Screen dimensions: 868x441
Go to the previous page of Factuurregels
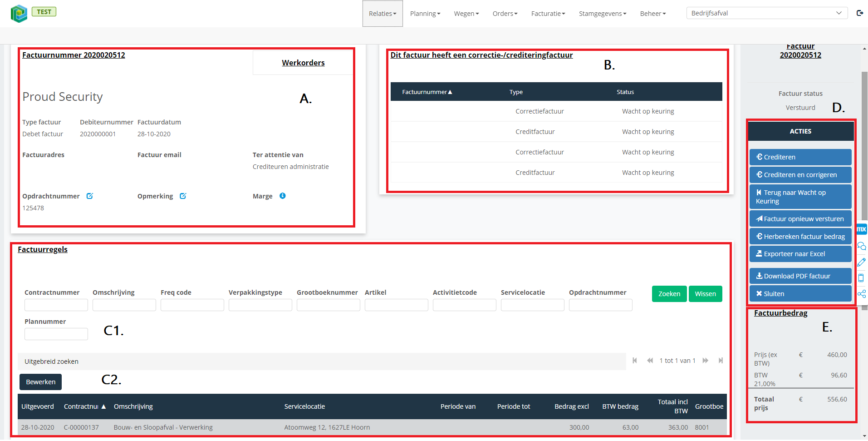(650, 361)
